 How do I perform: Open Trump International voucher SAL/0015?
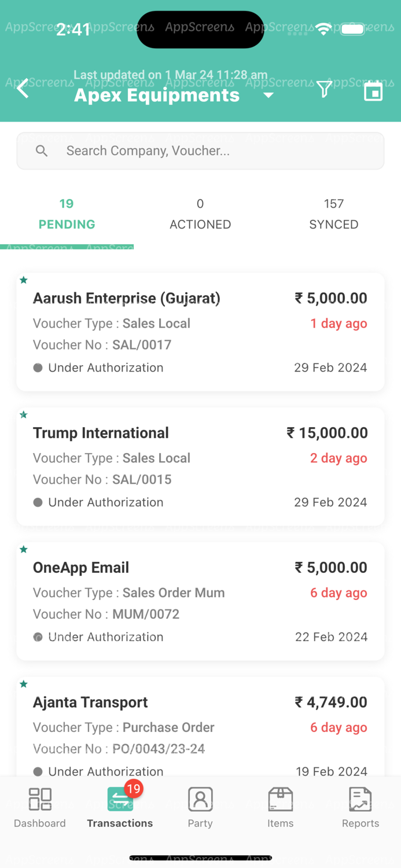point(200,468)
